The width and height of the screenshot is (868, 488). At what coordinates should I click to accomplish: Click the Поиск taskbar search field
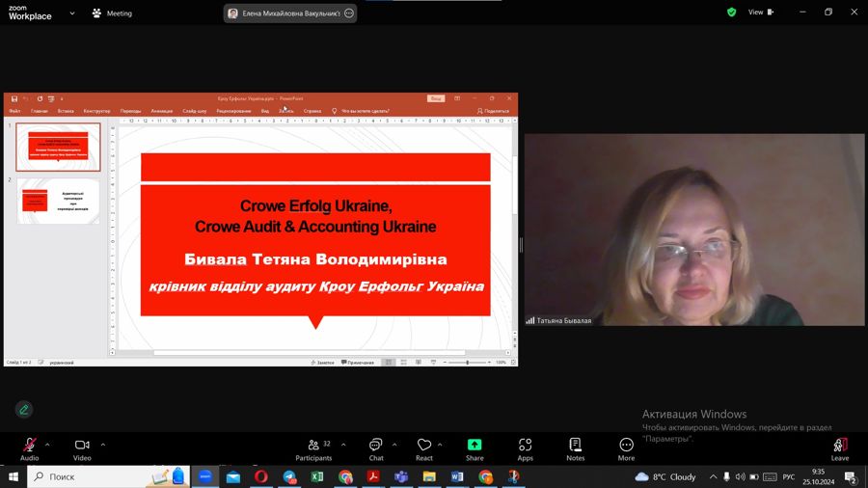pos(108,476)
